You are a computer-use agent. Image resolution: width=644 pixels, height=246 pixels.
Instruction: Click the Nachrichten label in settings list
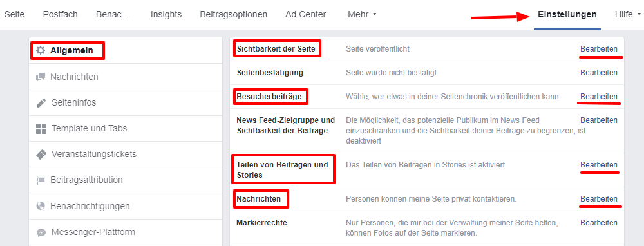[259, 199]
